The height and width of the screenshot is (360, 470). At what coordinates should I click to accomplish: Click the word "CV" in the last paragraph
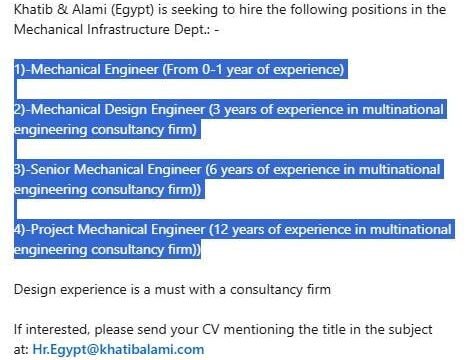click(211, 330)
